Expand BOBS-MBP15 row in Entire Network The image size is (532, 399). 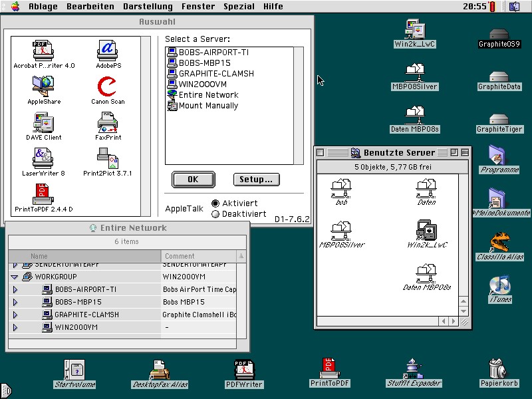(15, 302)
